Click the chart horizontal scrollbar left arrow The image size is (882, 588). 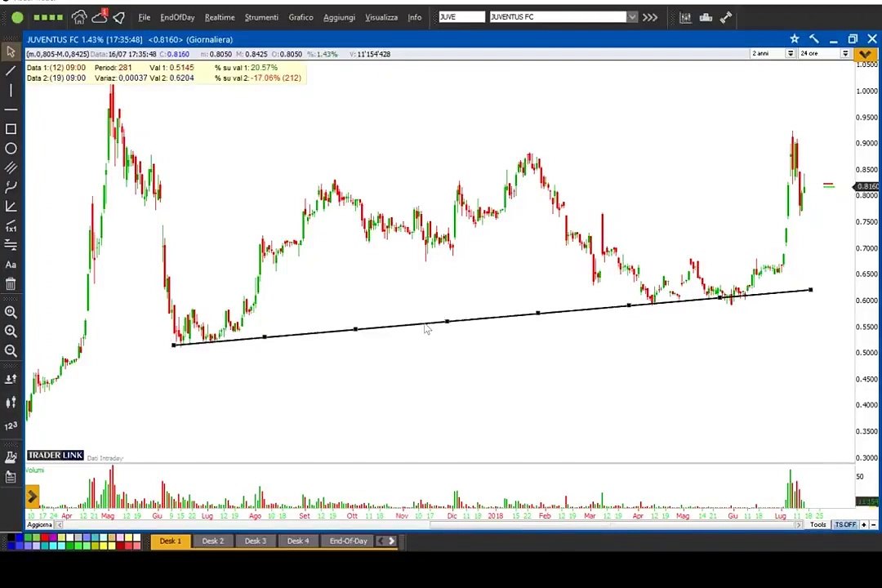pyautogui.click(x=59, y=524)
